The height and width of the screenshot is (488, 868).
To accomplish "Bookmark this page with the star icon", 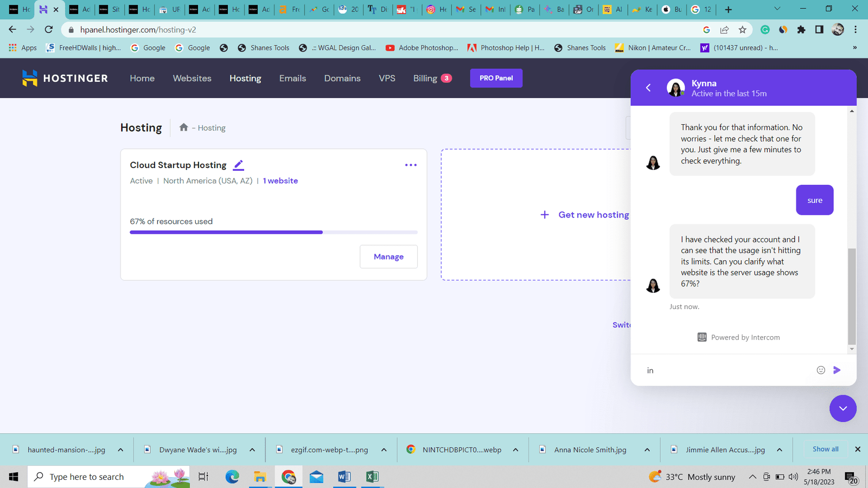I will [743, 30].
